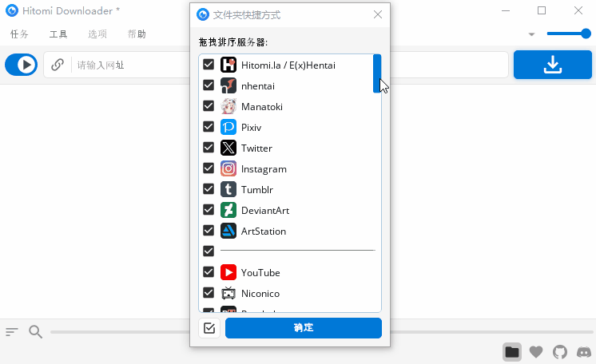
Task: Click the blue slider handle at top right
Action: point(586,34)
